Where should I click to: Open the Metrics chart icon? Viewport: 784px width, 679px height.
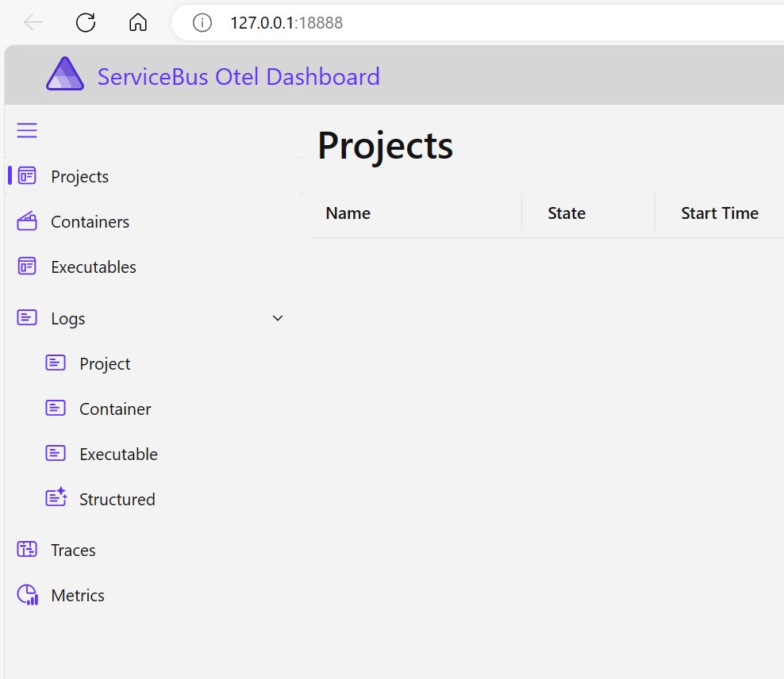pos(26,595)
